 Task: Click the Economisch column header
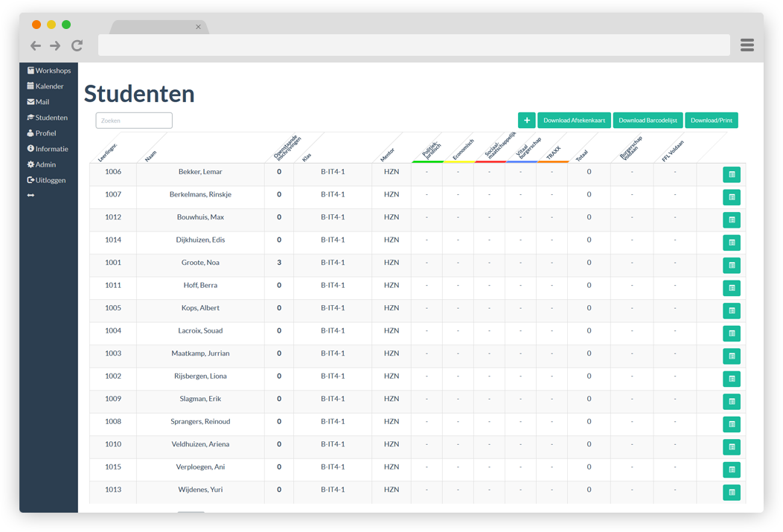(463, 150)
